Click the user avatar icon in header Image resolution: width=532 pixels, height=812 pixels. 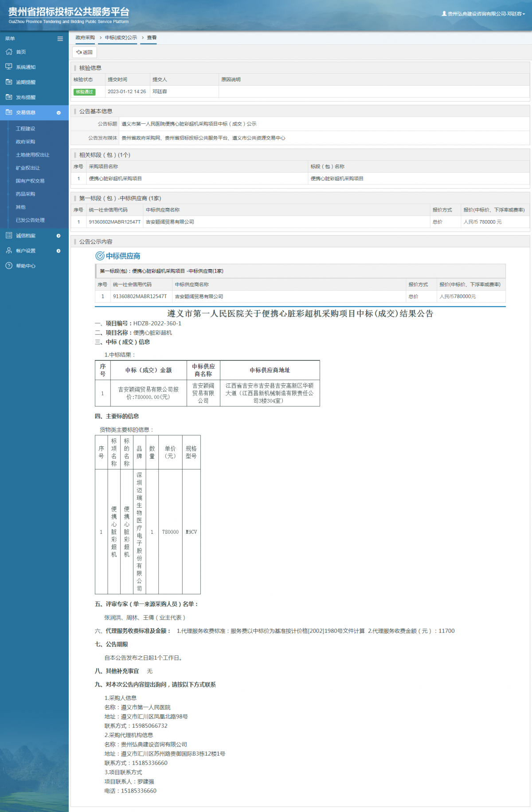click(444, 14)
